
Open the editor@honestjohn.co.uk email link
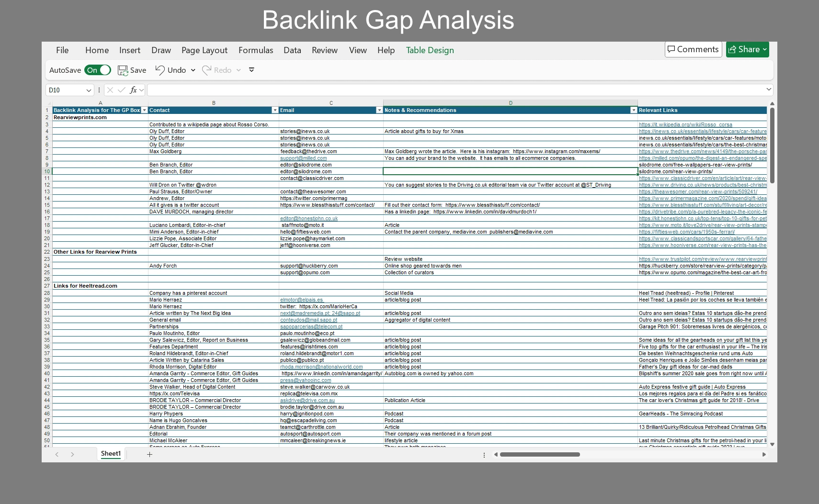[309, 218]
